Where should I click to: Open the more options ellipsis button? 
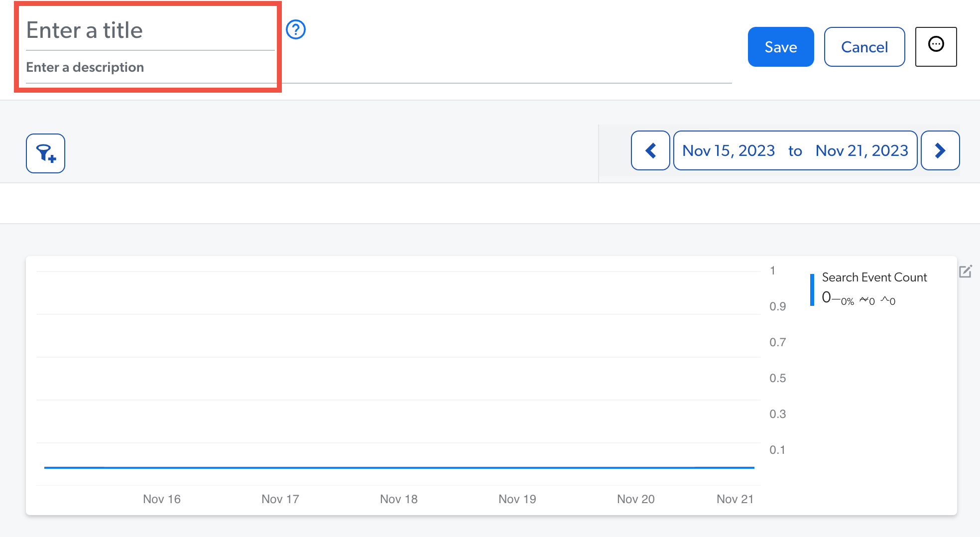[x=936, y=46]
